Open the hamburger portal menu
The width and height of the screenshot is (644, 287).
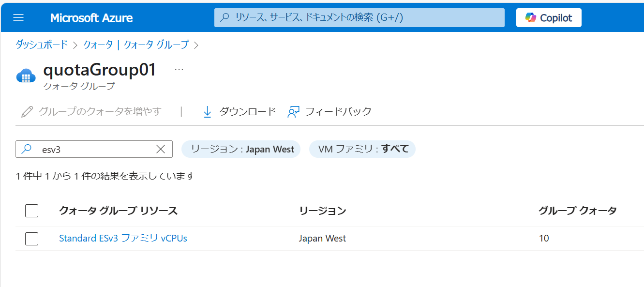tap(18, 18)
